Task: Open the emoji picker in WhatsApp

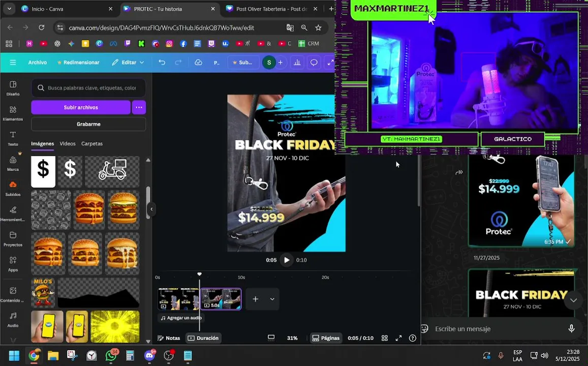Action: click(x=424, y=328)
